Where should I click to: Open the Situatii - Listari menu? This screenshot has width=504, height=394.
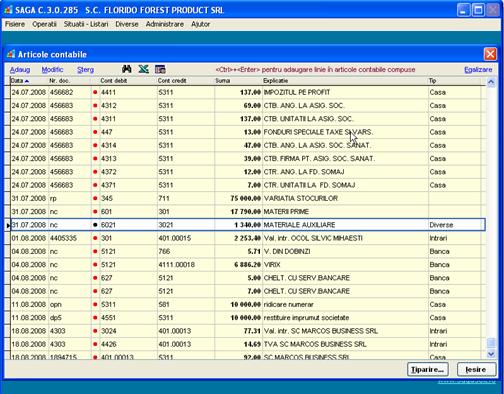pyautogui.click(x=86, y=24)
